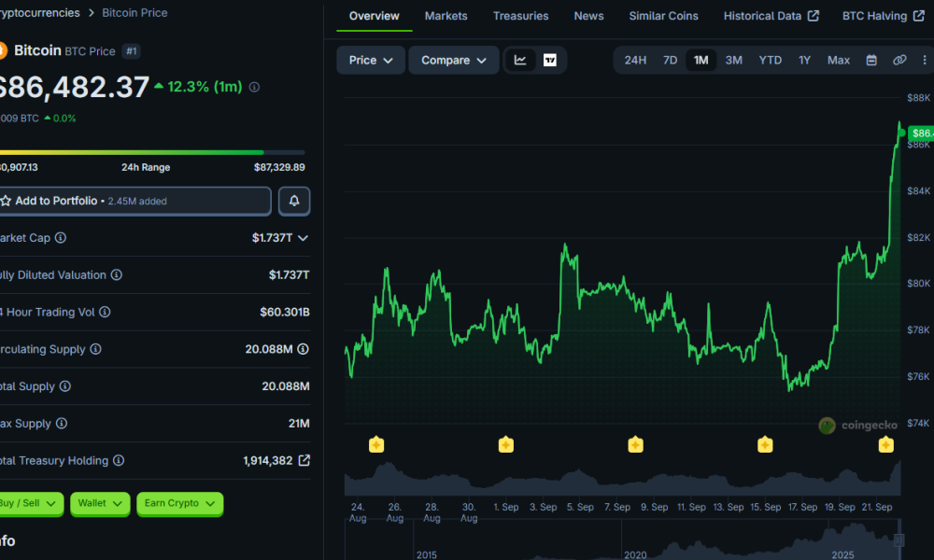
Task: Click info icon beside Circulating Supply label
Action: point(95,349)
